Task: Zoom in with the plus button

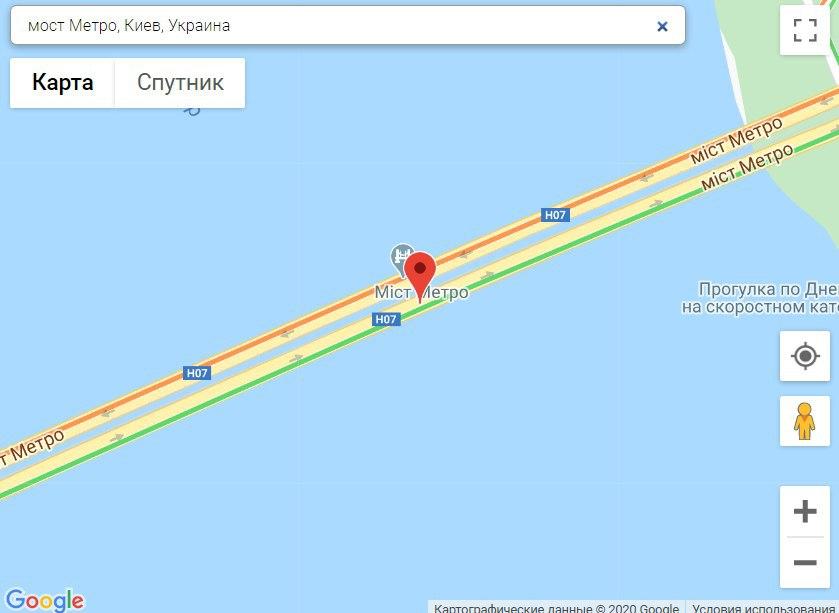Action: point(805,511)
